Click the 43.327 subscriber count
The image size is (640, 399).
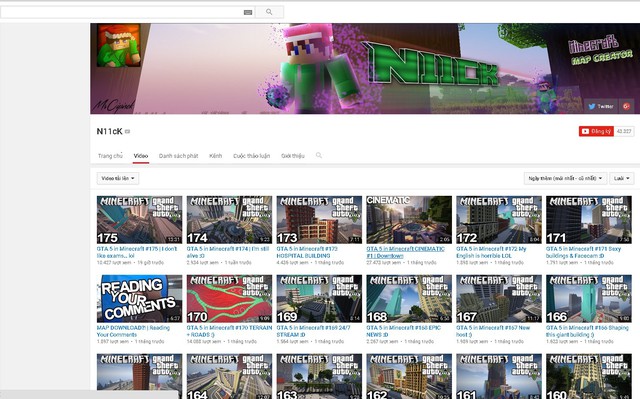pos(624,131)
